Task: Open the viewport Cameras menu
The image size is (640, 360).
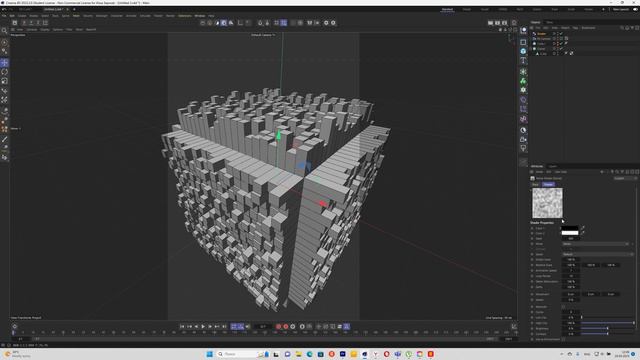Action: tap(32, 30)
